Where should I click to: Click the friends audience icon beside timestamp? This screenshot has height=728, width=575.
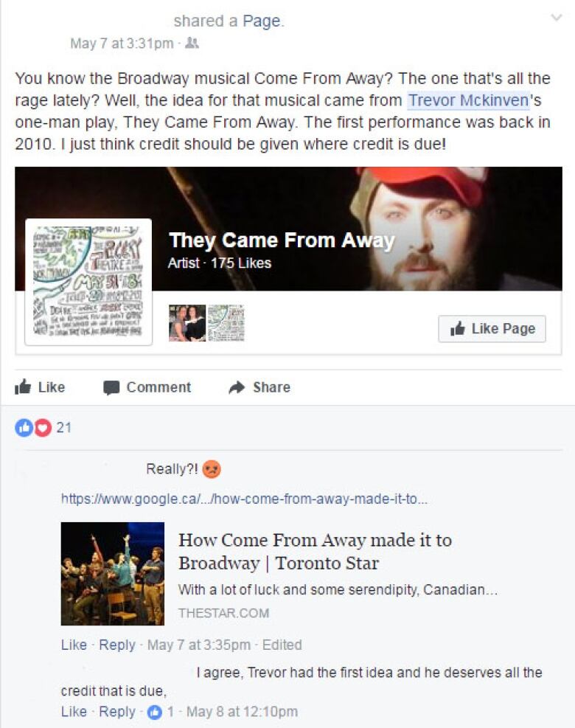click(x=192, y=44)
